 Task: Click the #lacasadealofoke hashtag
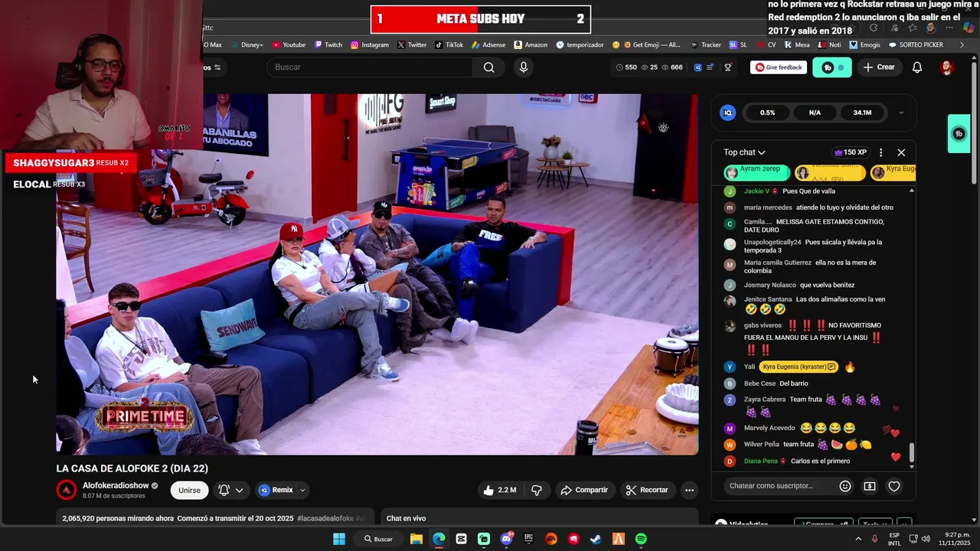coord(326,518)
